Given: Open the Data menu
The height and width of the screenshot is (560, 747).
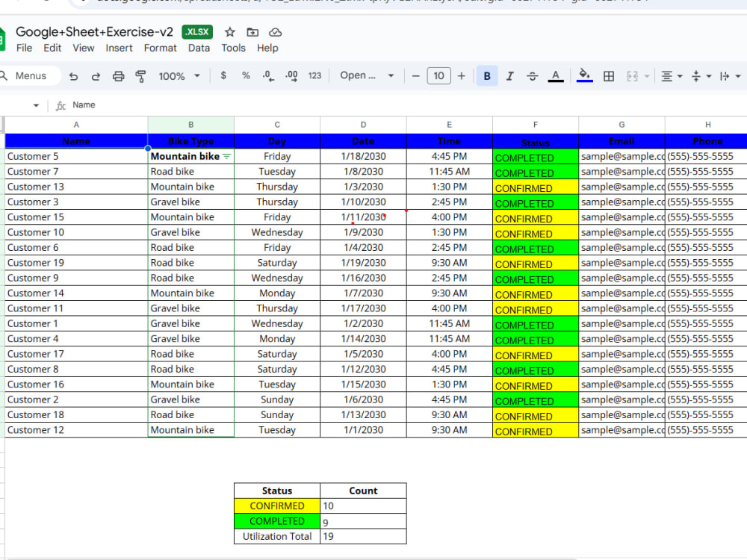Looking at the screenshot, I should pyautogui.click(x=199, y=48).
